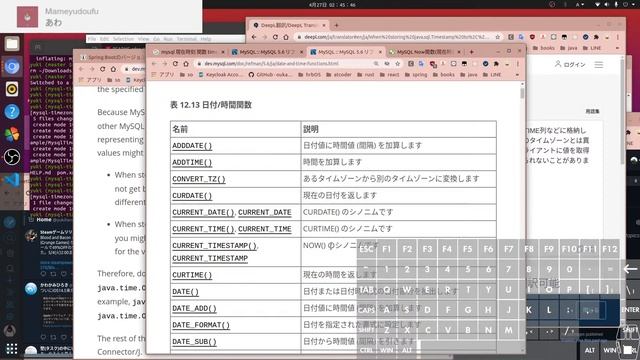Open アプリ shortcut in MySQL bookmarks bar
This screenshot has height=360, width=640.
(x=162, y=75)
